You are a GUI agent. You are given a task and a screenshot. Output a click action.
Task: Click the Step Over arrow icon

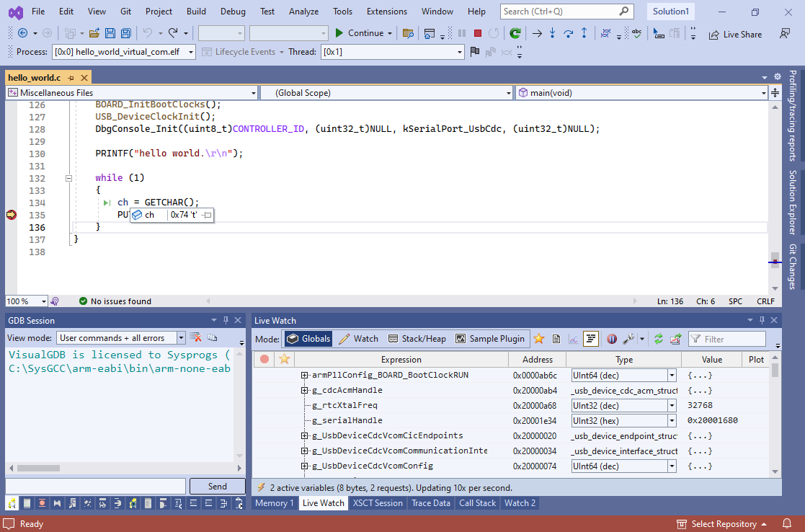pyautogui.click(x=568, y=33)
